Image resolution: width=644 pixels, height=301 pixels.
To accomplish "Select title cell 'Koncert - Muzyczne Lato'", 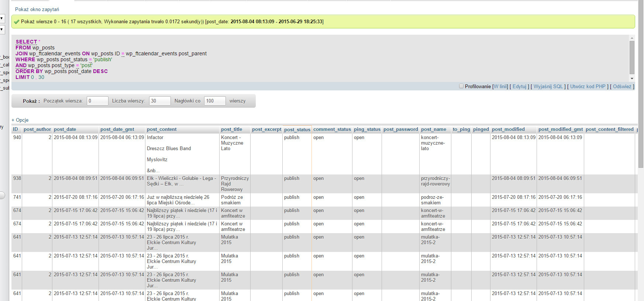I will click(232, 143).
